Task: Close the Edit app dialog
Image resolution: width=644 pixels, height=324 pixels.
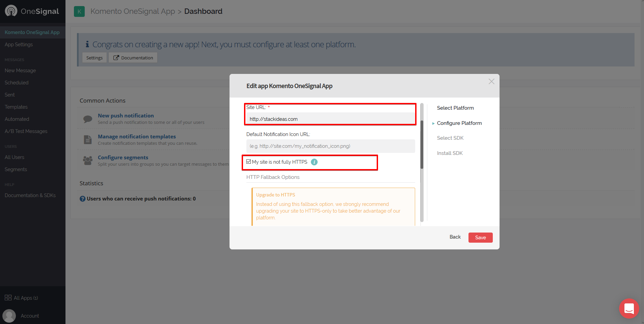Action: pos(491,81)
